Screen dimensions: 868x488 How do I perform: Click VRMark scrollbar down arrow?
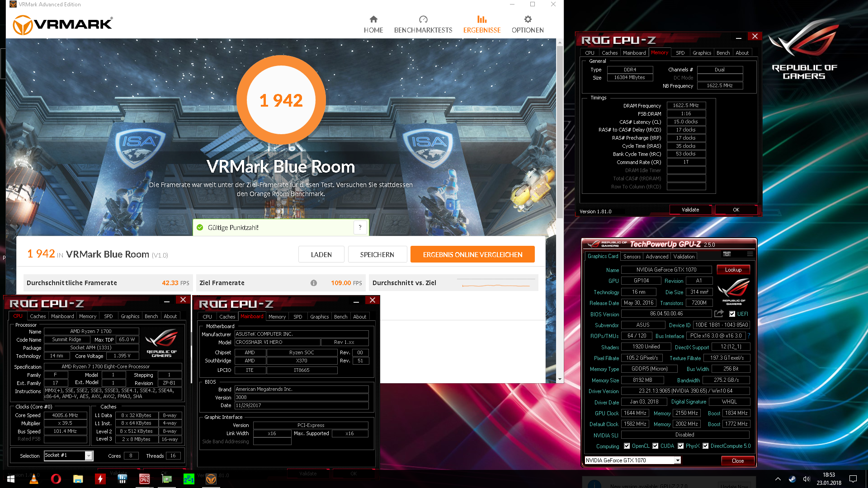[x=560, y=379]
